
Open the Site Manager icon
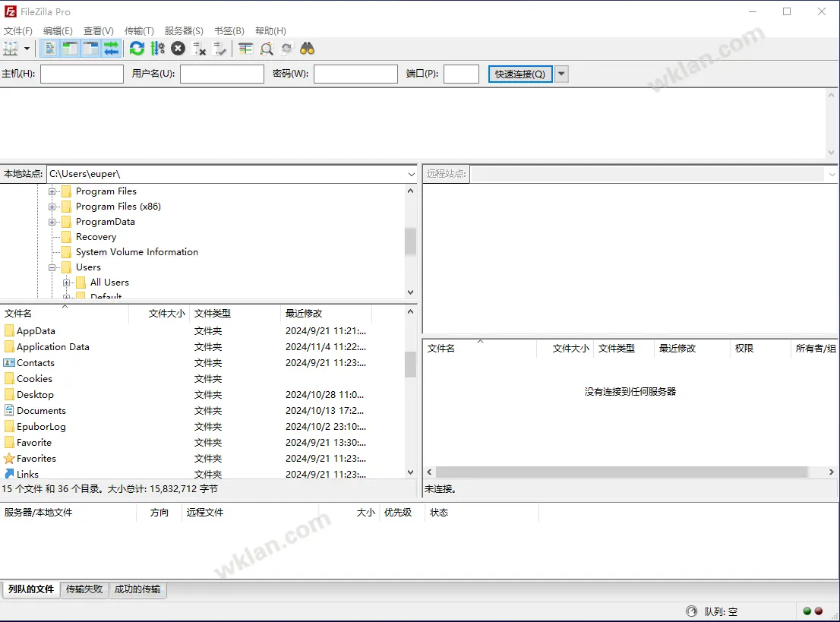coord(10,49)
